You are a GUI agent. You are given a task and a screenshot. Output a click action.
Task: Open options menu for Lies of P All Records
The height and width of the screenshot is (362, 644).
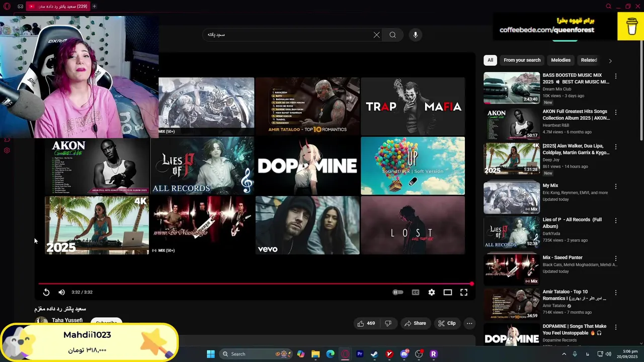tap(616, 220)
